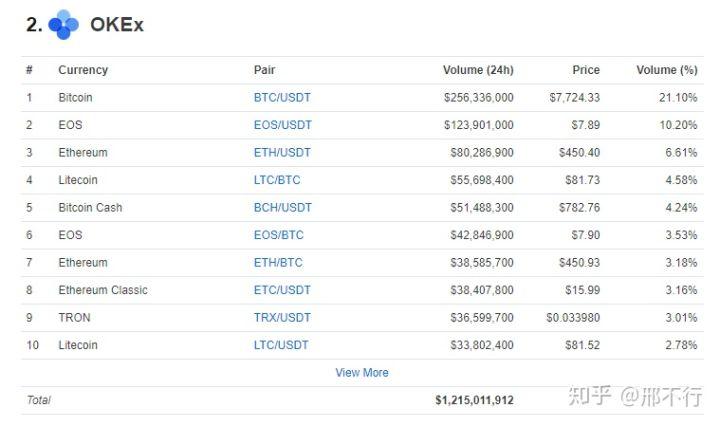Viewport: 720px width, 426px height.
Task: Open the LTC/USDT pair link
Action: point(281,345)
